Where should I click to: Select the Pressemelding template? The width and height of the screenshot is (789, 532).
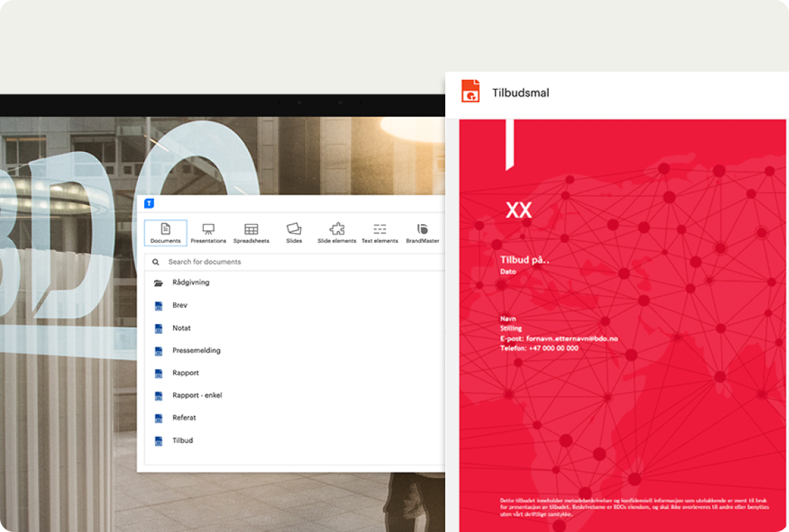(x=197, y=350)
